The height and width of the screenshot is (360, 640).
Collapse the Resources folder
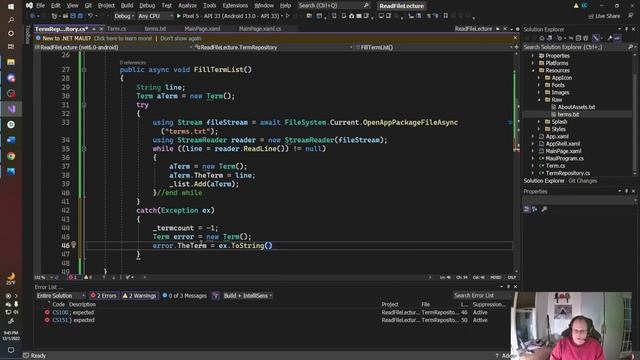pos(533,71)
